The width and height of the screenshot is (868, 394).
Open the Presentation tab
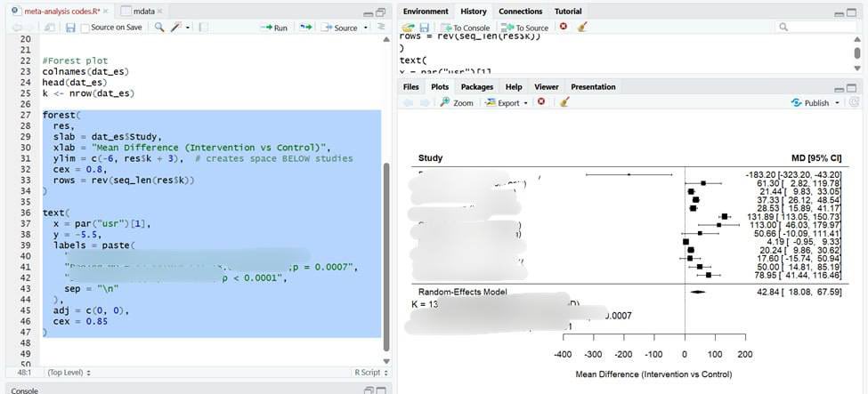pyautogui.click(x=593, y=87)
